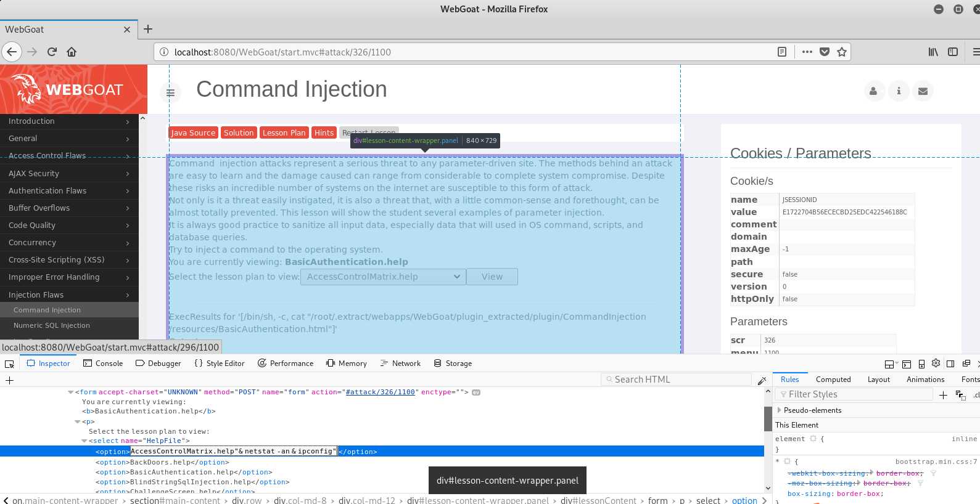This screenshot has width=980, height=504.
Task: Reload the current WebGoat page
Action: point(52,52)
